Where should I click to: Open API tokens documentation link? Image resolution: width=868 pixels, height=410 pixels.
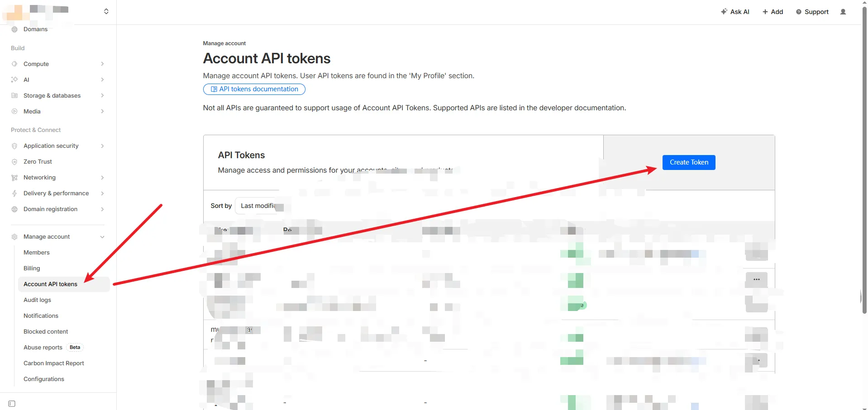coord(254,90)
